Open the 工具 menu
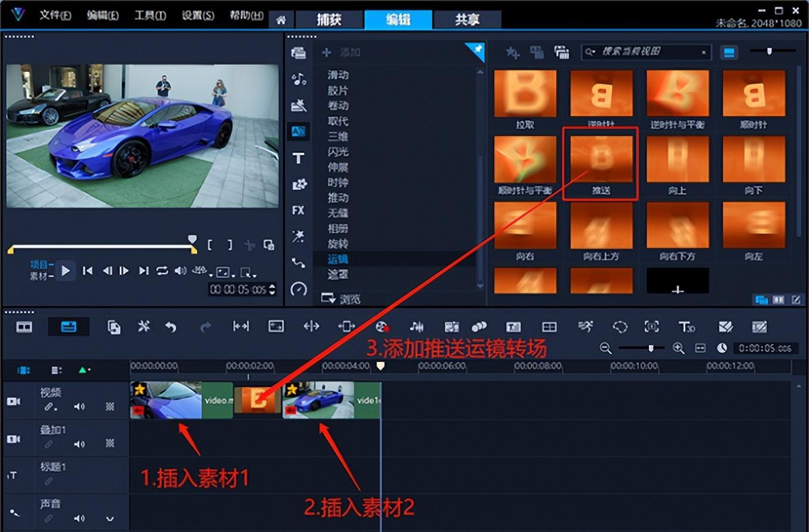809x532 pixels. (150, 16)
